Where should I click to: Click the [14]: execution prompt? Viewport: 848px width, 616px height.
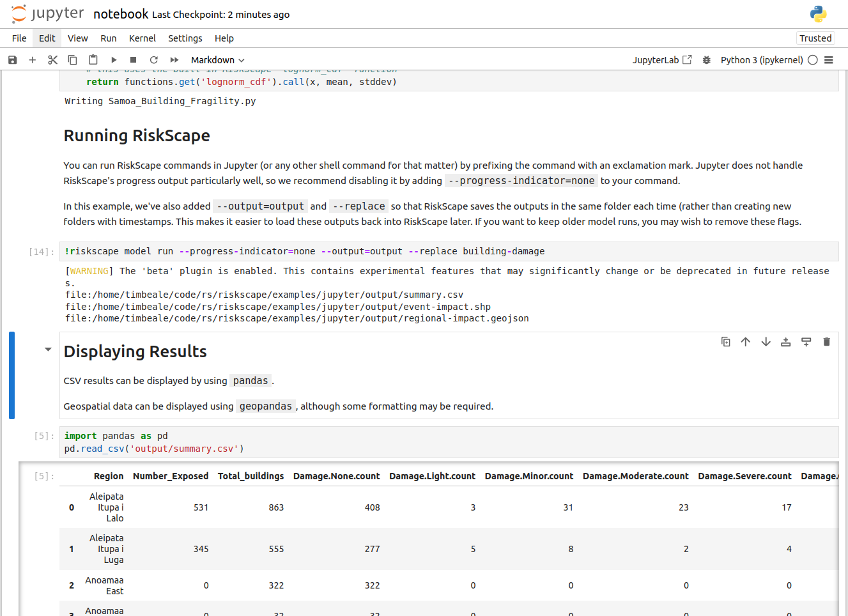(42, 252)
